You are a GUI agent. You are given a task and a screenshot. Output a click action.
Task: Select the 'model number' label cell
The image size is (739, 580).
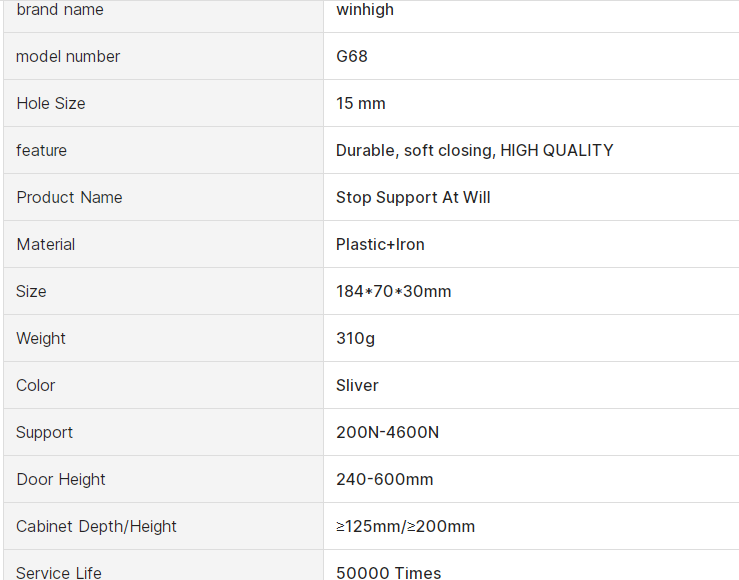[68, 57]
